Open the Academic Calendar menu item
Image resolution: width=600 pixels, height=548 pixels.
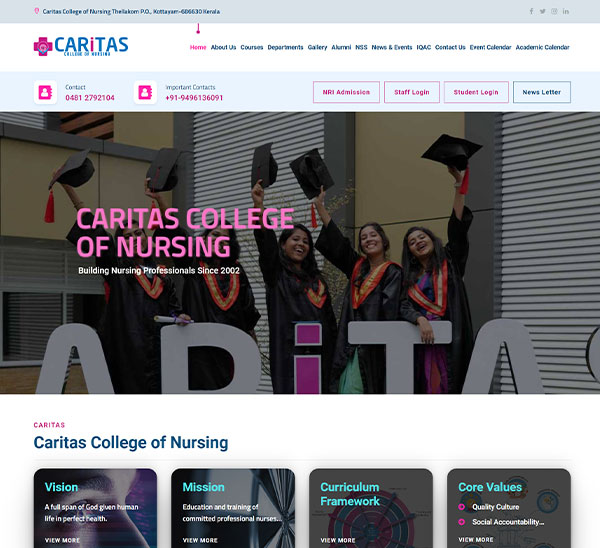pyautogui.click(x=543, y=47)
